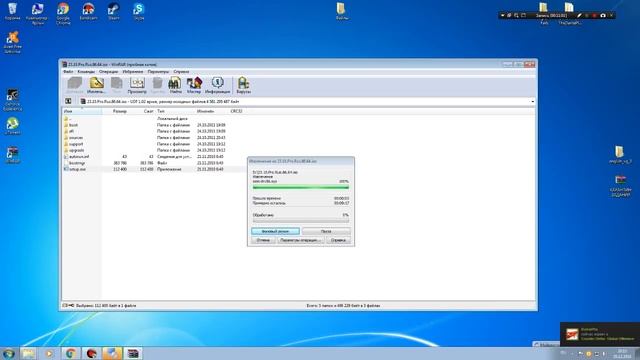
Task: Sort by the Type (Тип) column header
Action: pyautogui.click(x=176, y=111)
